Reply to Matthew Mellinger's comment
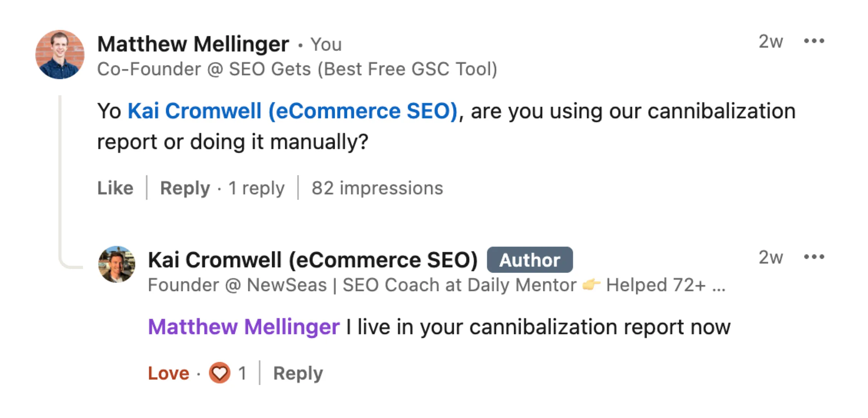The image size is (868, 418). click(x=185, y=188)
